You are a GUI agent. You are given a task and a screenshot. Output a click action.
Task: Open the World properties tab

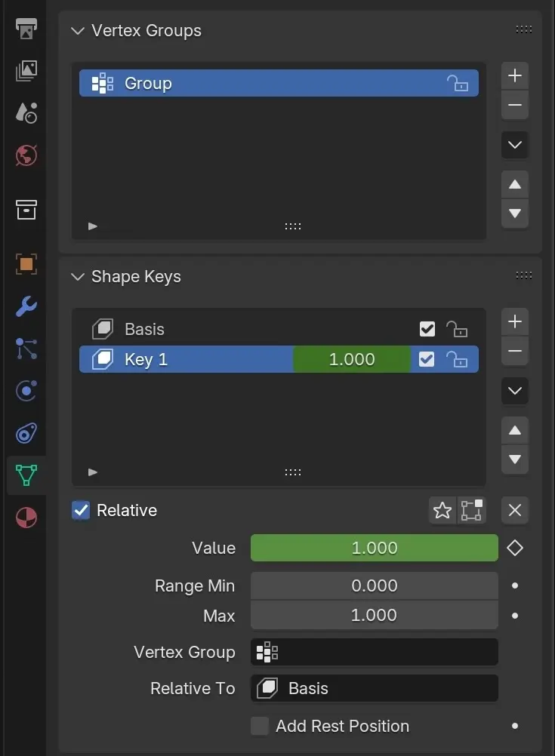point(26,156)
